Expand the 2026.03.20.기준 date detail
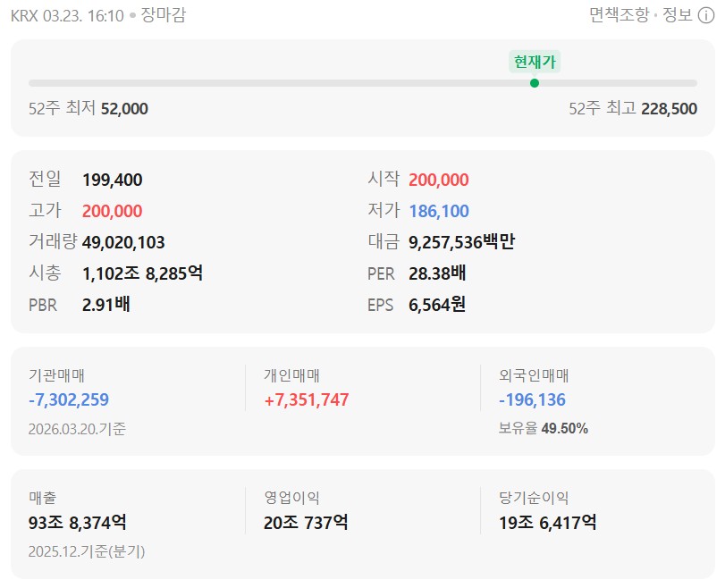Viewport: 725px width, 588px height. tap(76, 429)
